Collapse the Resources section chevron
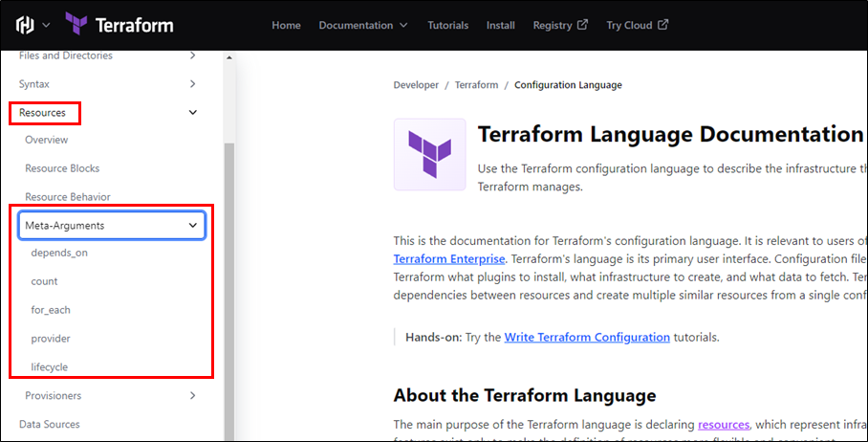 point(193,113)
